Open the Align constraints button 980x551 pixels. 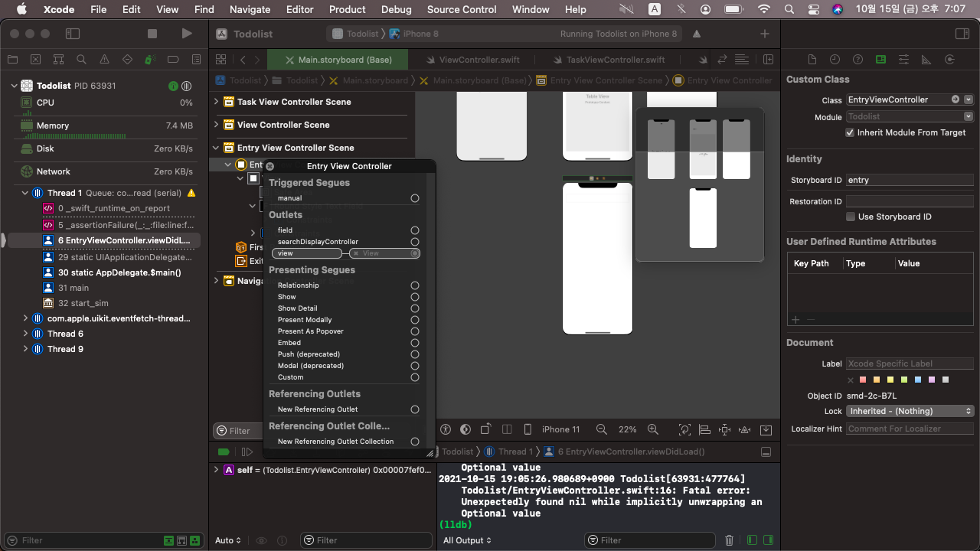pyautogui.click(x=705, y=429)
